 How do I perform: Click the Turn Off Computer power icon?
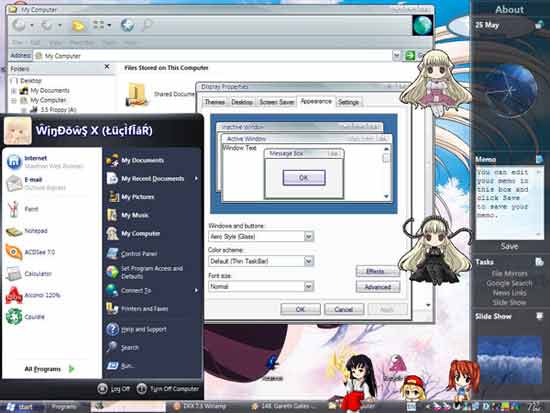tap(142, 388)
